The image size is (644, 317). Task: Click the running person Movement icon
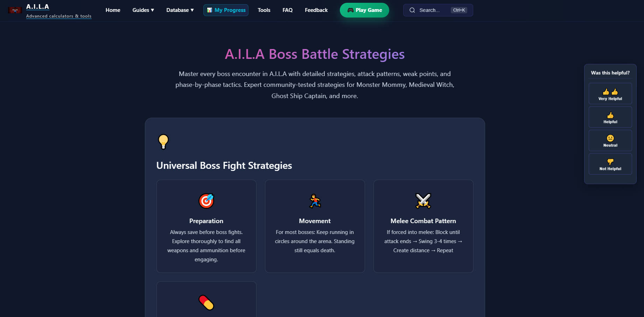tap(315, 201)
